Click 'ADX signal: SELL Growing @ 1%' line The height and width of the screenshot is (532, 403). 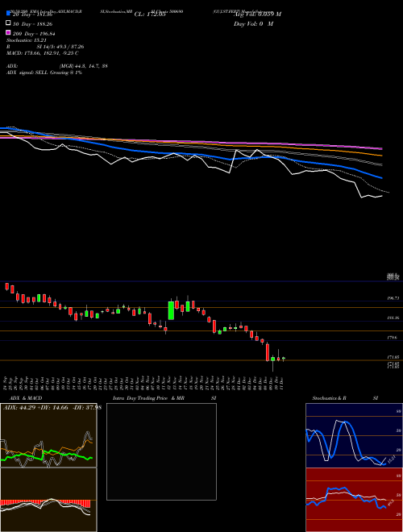click(x=44, y=73)
